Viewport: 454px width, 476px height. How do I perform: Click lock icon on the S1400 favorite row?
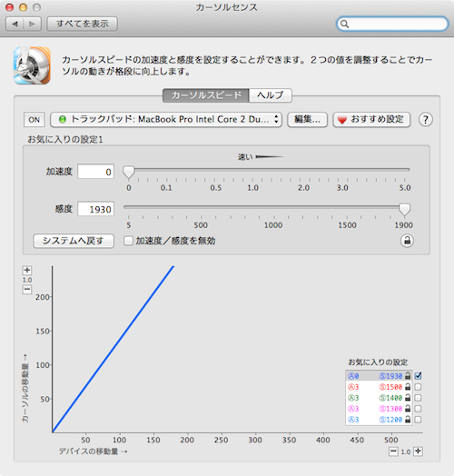[x=408, y=398]
